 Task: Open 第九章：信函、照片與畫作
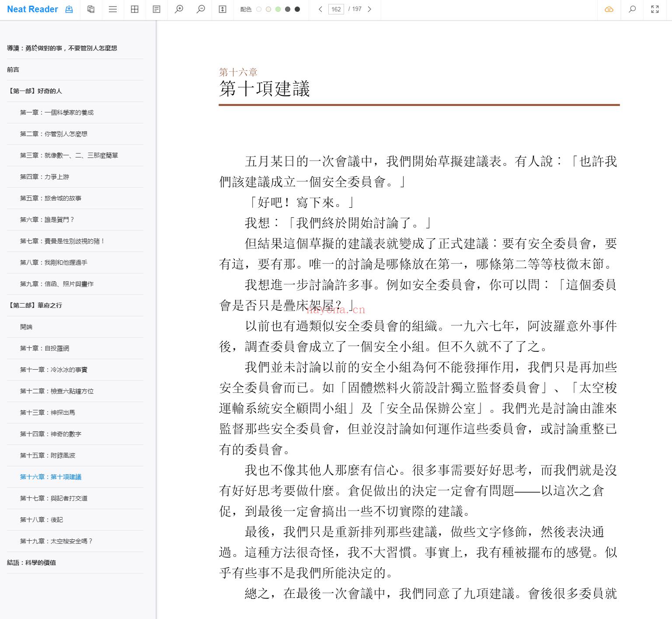57,284
